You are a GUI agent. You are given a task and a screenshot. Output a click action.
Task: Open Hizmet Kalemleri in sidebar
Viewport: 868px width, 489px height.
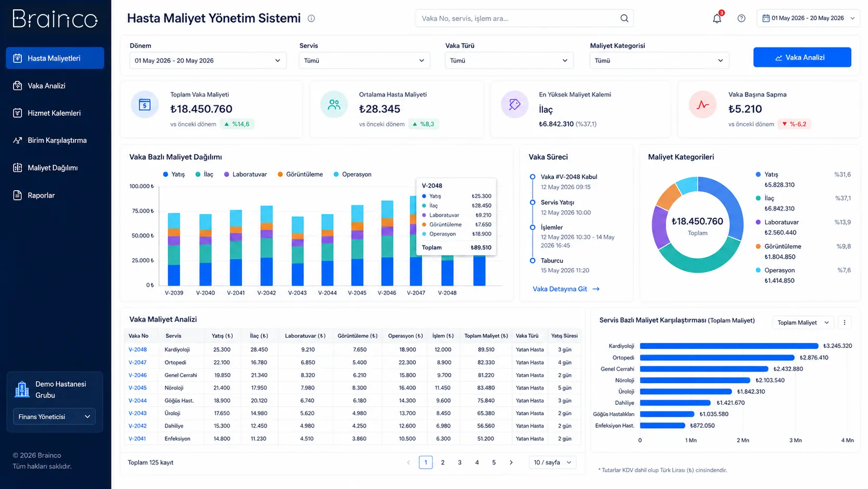55,113
